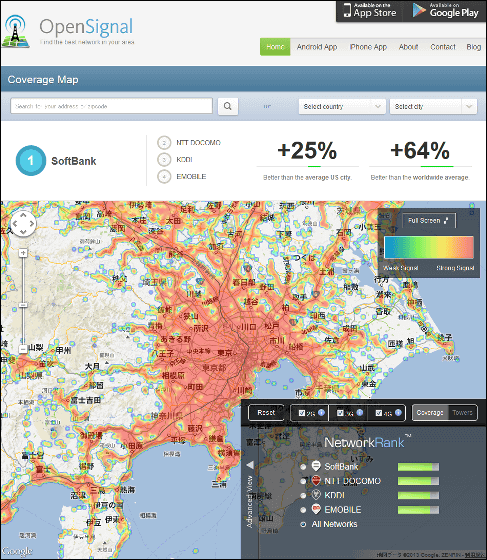Screen dimensions: 487x560
Task: Click the SoftBank marker icon in NetworkRank
Action: pos(316,466)
